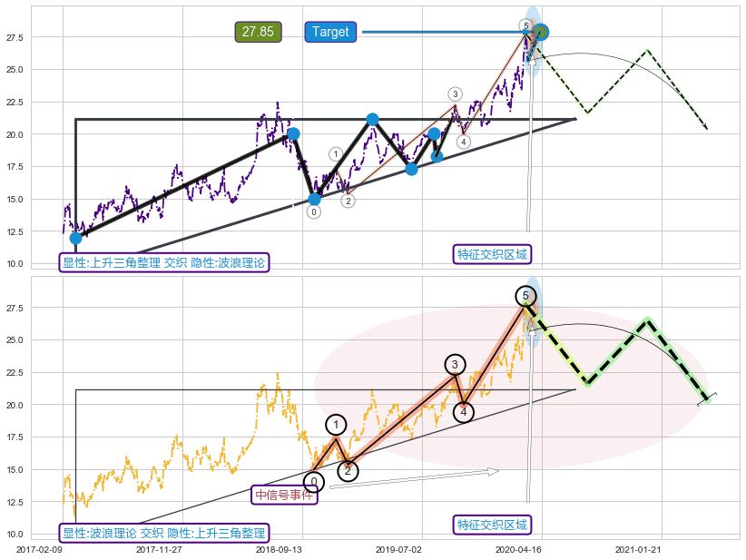
Task: Click 特征交织区域 label in the upper chart
Action: click(x=492, y=254)
